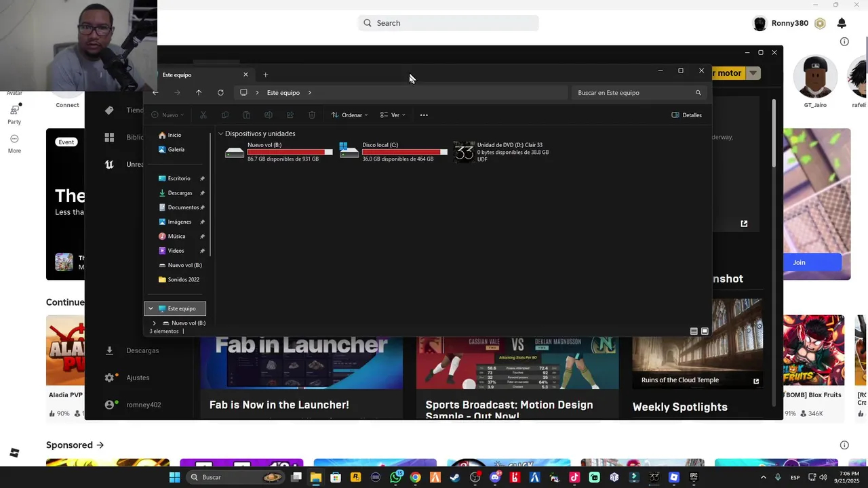
Task: Close the Este equipo tab
Action: [x=245, y=75]
